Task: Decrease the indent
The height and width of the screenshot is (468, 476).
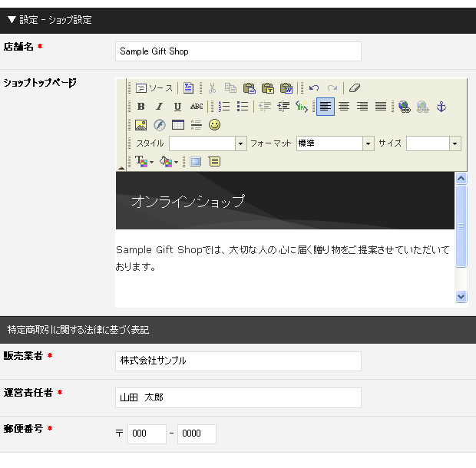Action: [x=265, y=107]
